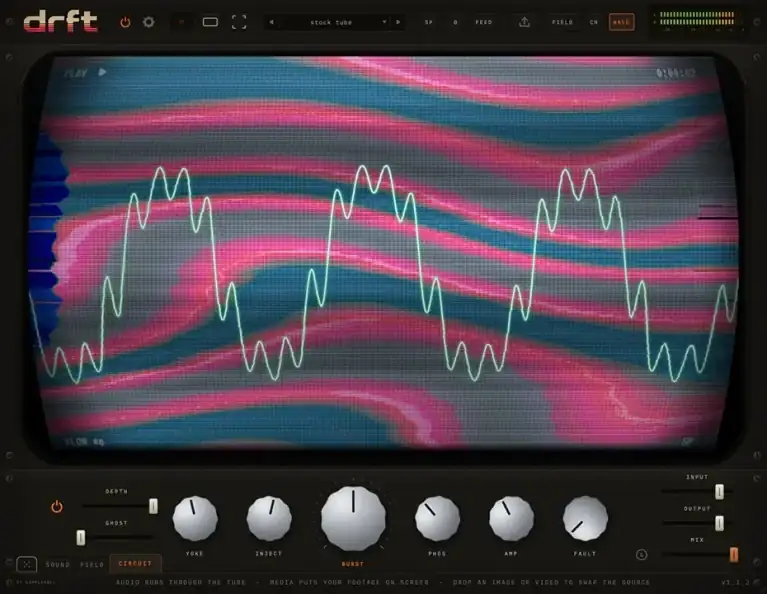Adjust the GHOST slider handle
The width and height of the screenshot is (767, 594).
click(81, 538)
